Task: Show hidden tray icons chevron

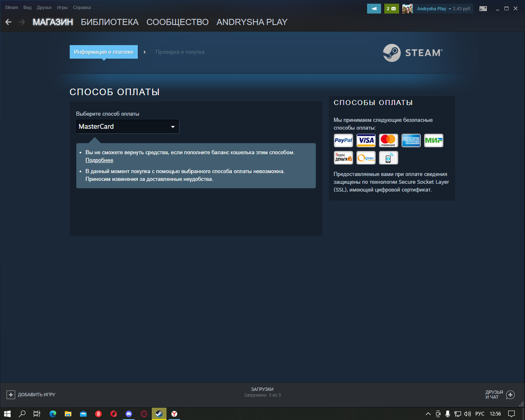Action: tap(428, 413)
